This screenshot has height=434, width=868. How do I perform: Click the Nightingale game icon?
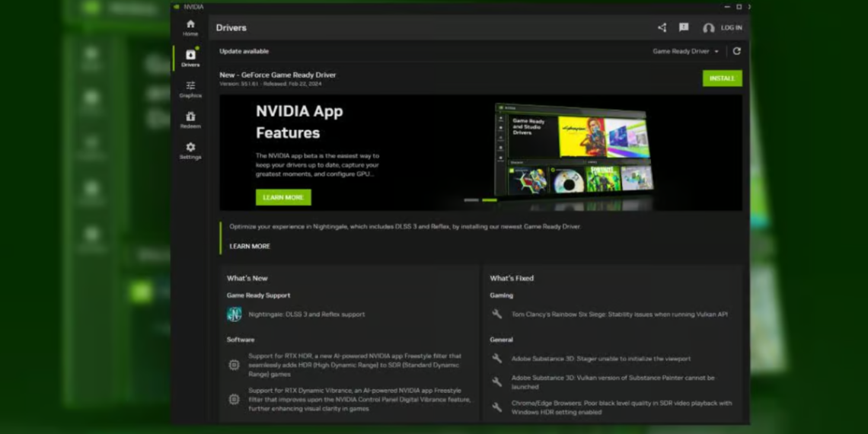coord(235,314)
